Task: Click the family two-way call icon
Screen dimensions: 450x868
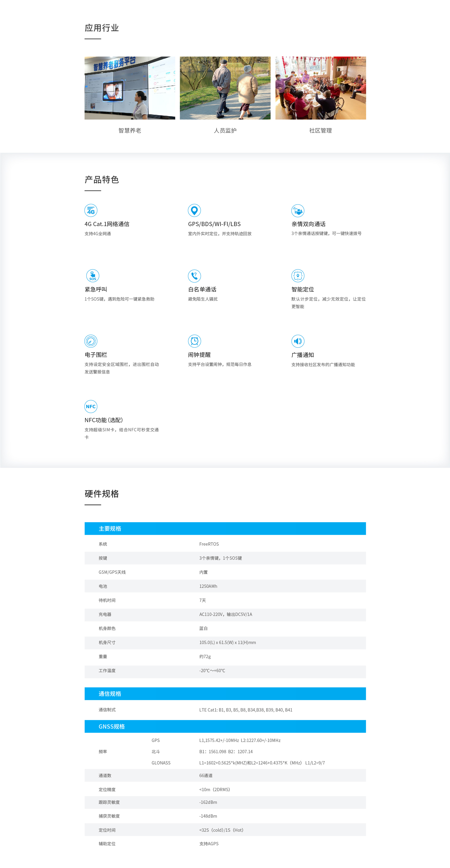Action: coord(298,211)
